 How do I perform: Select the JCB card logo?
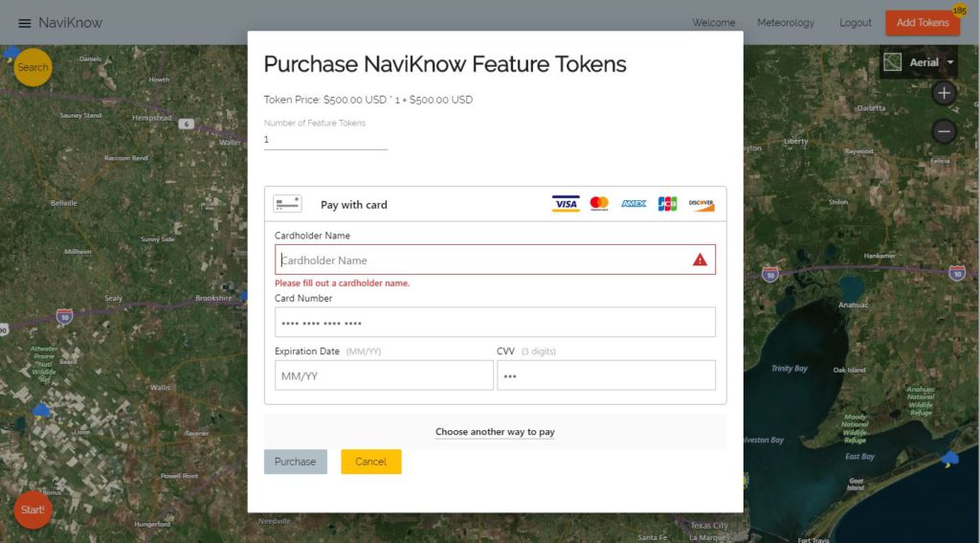point(667,204)
